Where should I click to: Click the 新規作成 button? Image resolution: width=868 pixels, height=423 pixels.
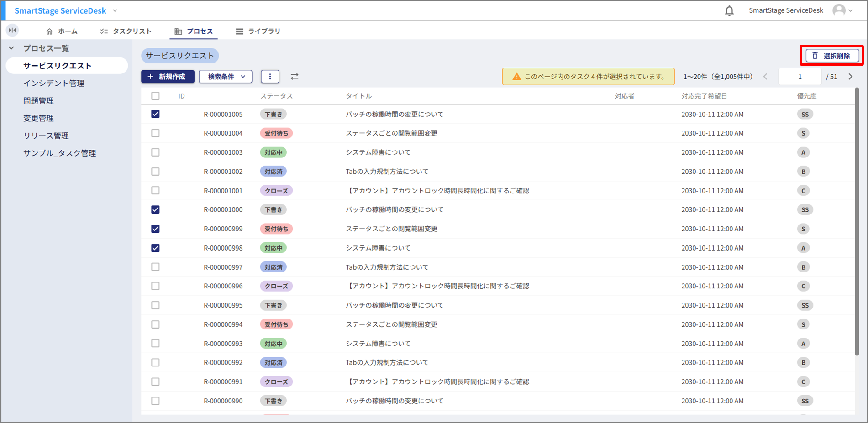168,77
